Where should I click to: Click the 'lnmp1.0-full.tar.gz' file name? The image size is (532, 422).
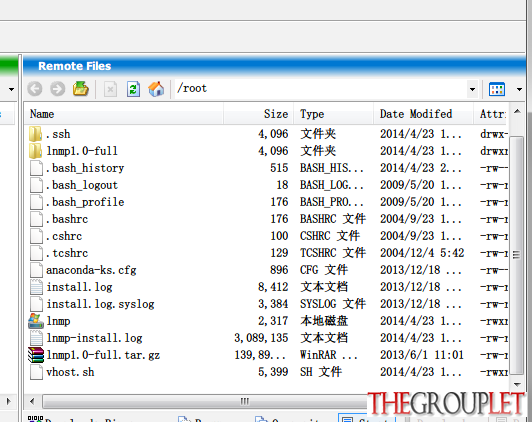pyautogui.click(x=103, y=355)
